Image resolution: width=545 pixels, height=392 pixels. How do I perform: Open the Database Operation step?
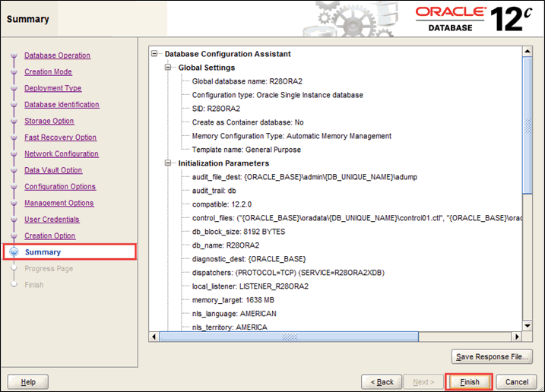coord(57,55)
